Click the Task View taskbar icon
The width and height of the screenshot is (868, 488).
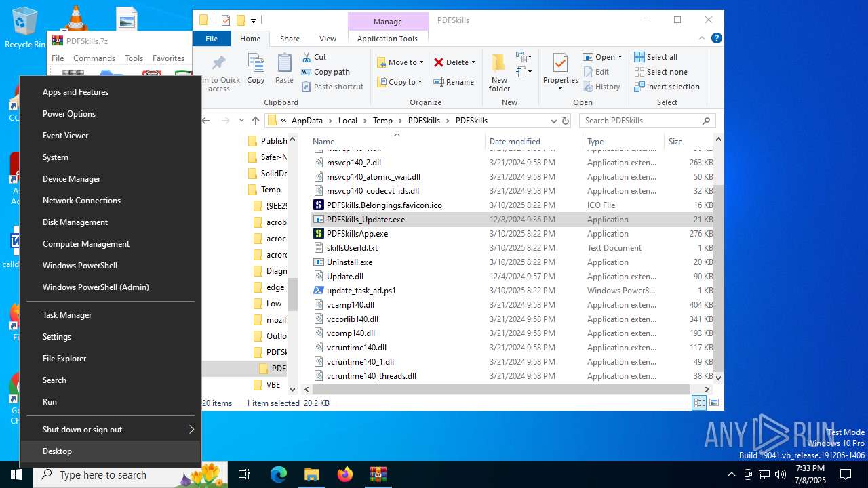pos(245,474)
